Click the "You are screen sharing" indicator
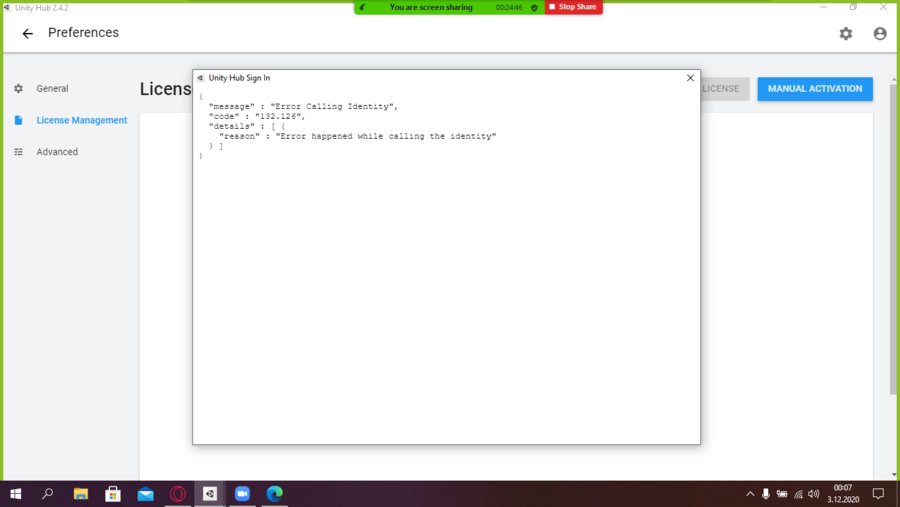Viewport: 900px width, 507px height. [431, 7]
